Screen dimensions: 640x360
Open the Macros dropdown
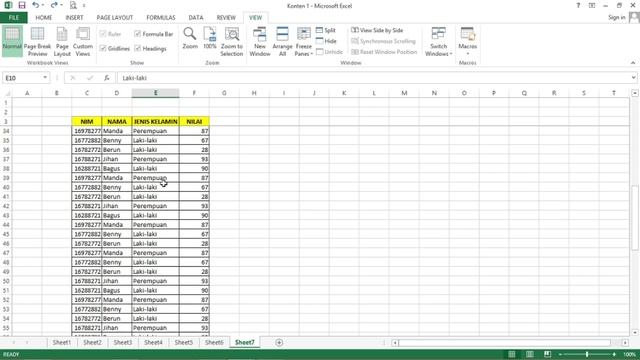point(468,41)
